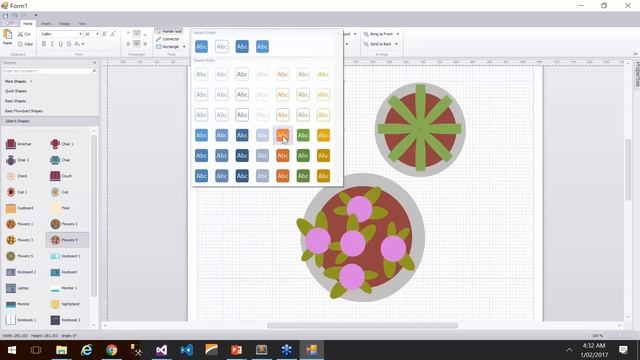This screenshot has height=360, width=640.
Task: Choose the Flowers 2 shape
Action: click(x=64, y=224)
